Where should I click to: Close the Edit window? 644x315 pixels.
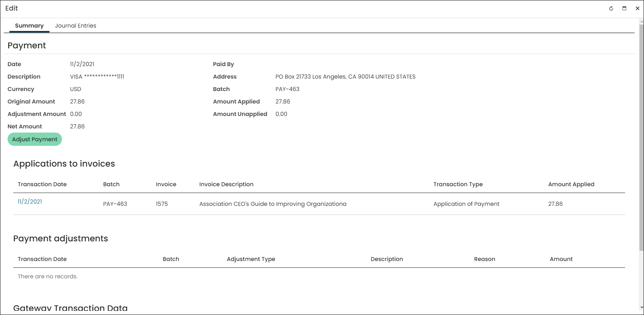tap(638, 8)
